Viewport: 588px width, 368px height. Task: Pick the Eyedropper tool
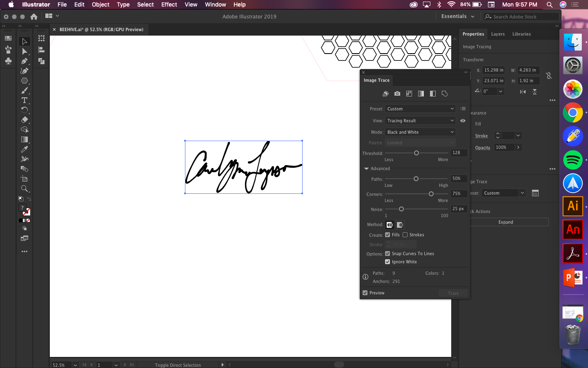tap(24, 149)
